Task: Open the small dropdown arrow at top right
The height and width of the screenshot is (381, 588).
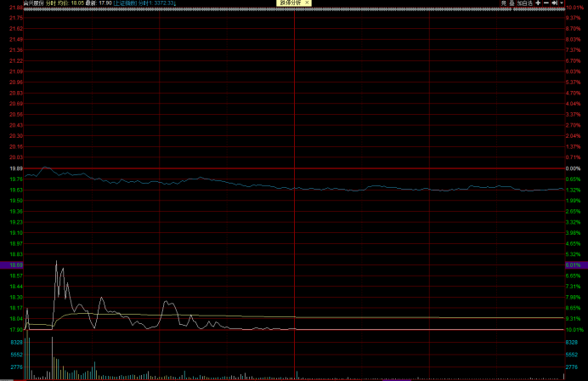Action: pyautogui.click(x=562, y=3)
